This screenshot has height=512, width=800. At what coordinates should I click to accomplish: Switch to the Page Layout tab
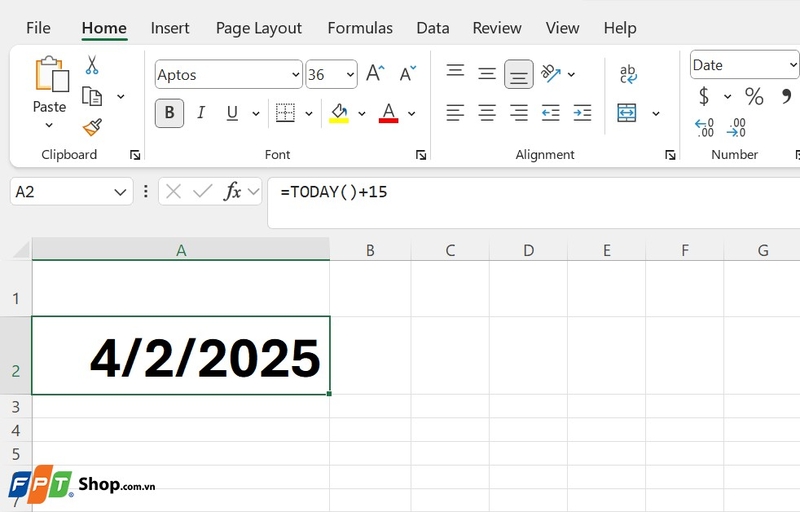click(259, 28)
